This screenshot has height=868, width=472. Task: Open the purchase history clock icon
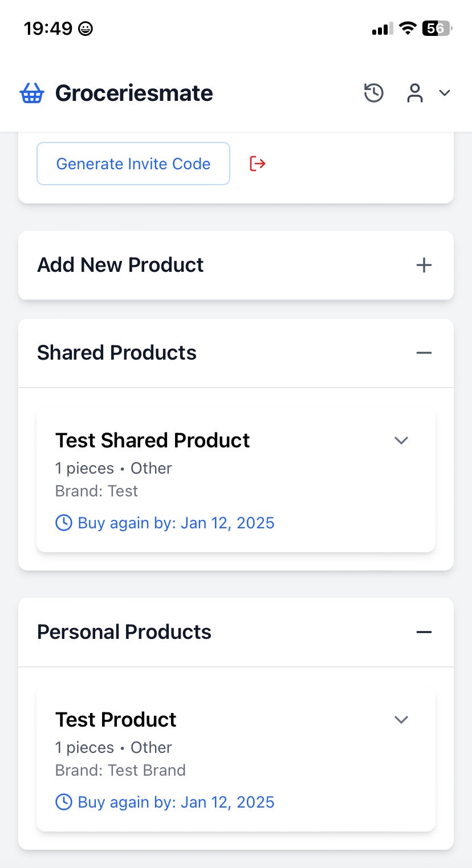click(x=374, y=93)
